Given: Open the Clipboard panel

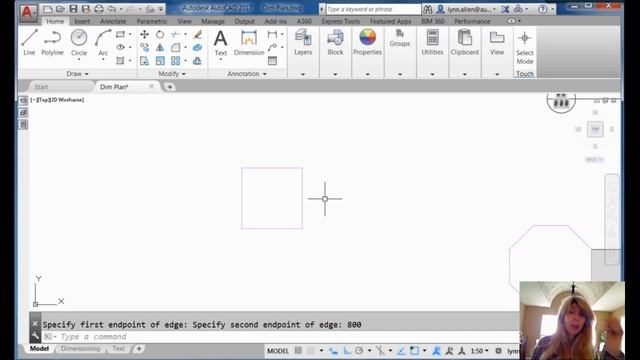Looking at the screenshot, I should (464, 42).
